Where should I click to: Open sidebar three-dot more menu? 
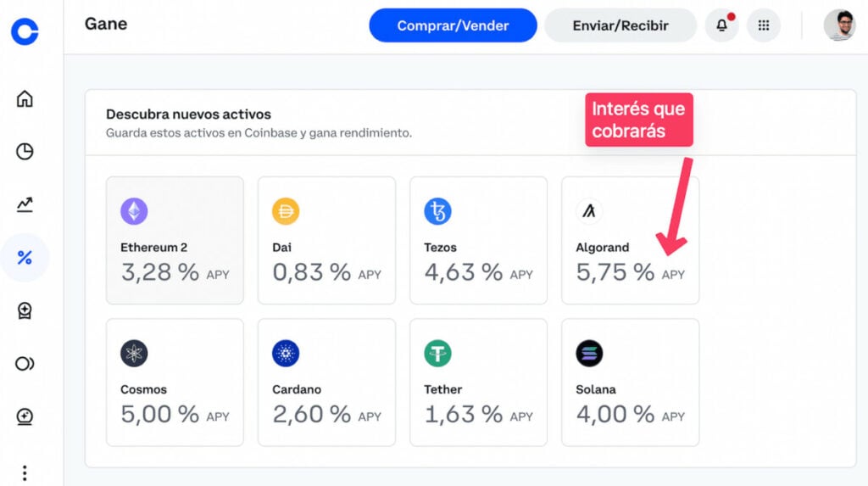[x=25, y=472]
